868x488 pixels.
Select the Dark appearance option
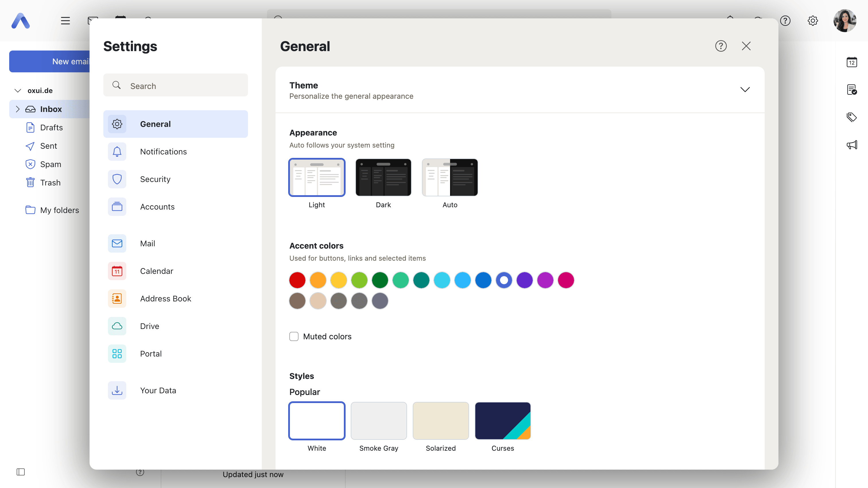tap(383, 177)
